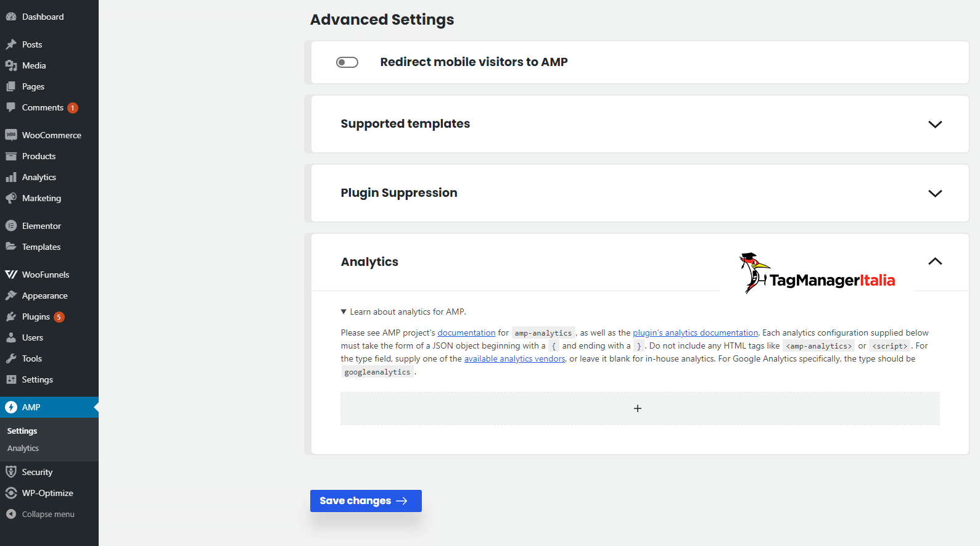Click the Comments speech bubble icon
This screenshot has width=980, height=546.
point(11,107)
